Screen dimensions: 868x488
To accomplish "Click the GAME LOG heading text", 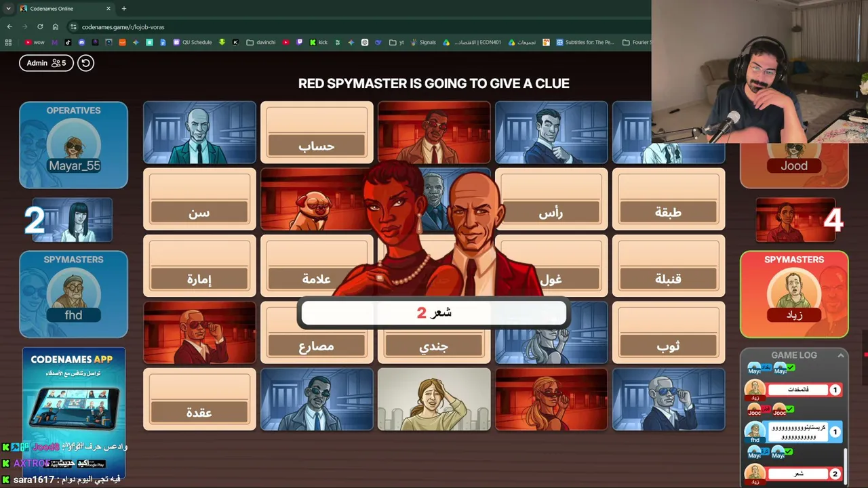I will (794, 355).
